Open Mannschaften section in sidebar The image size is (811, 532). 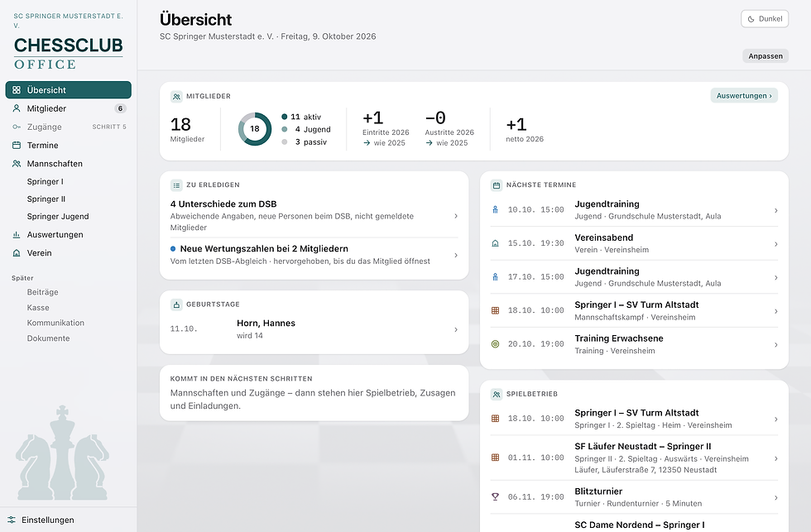coord(68,163)
